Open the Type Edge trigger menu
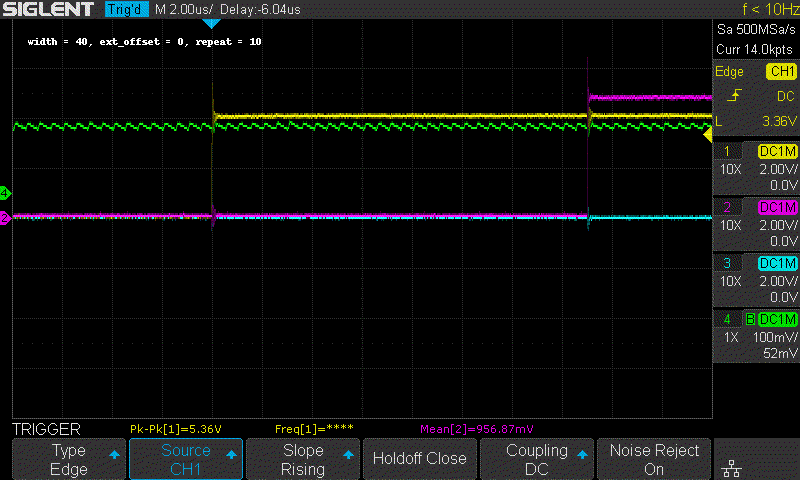 click(x=69, y=459)
